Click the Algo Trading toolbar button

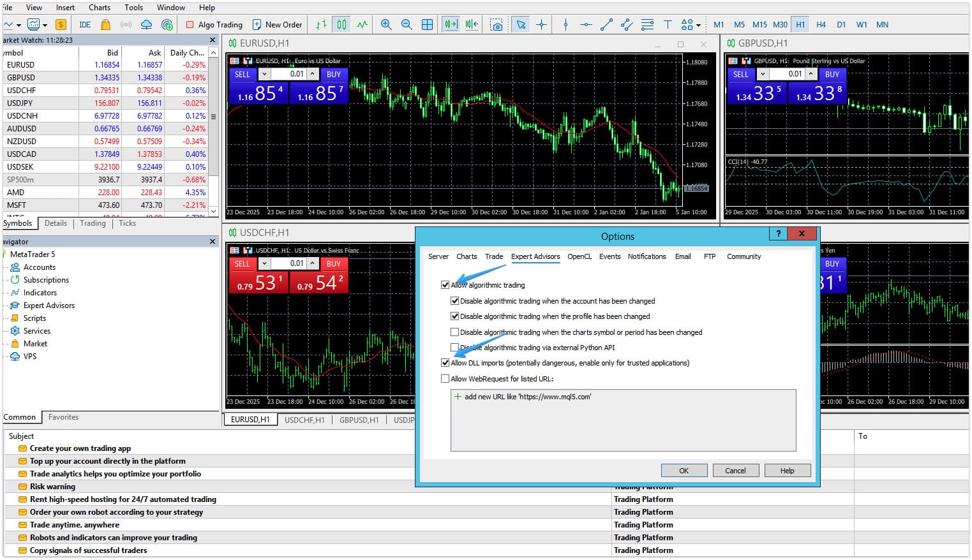[x=214, y=25]
